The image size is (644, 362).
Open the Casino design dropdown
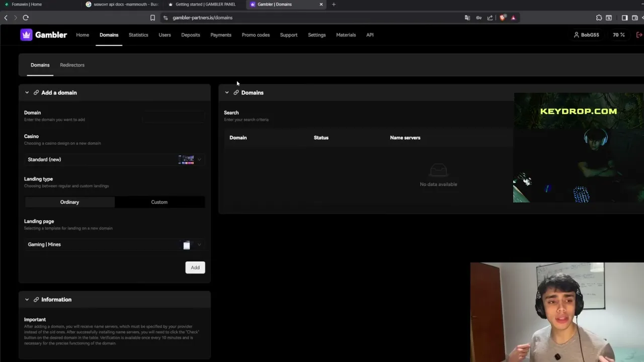click(x=115, y=159)
